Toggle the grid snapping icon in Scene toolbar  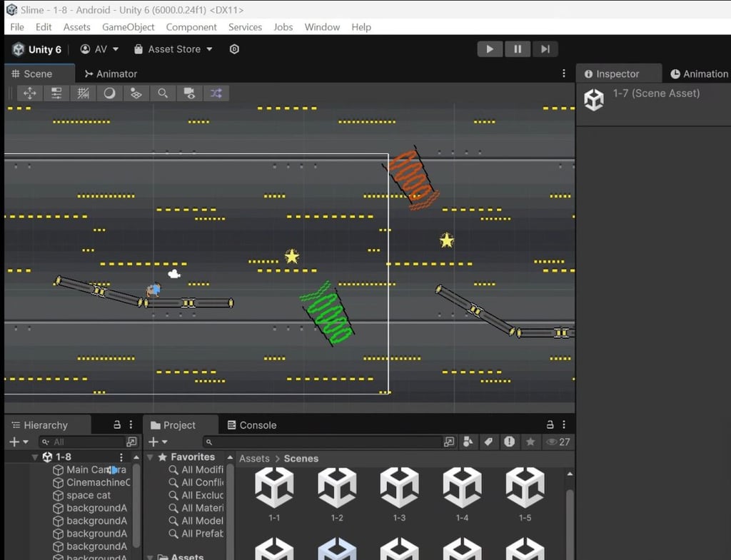pyautogui.click(x=83, y=93)
